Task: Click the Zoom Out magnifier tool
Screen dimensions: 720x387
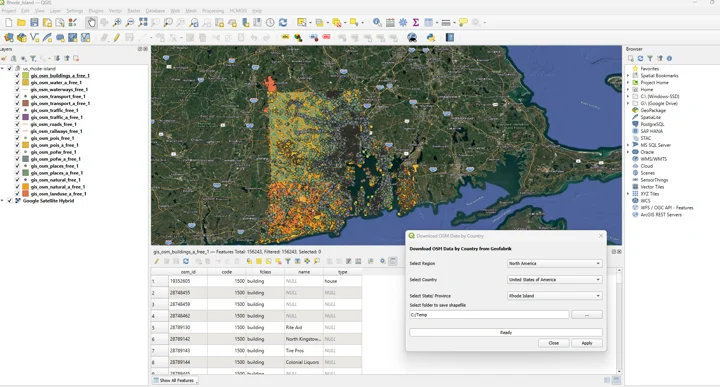Action: [130, 22]
